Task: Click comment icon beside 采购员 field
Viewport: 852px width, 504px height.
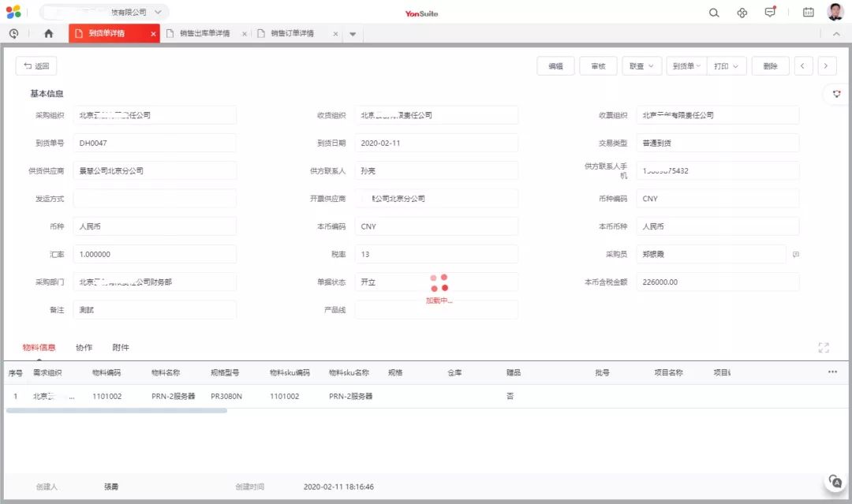Action: click(795, 254)
